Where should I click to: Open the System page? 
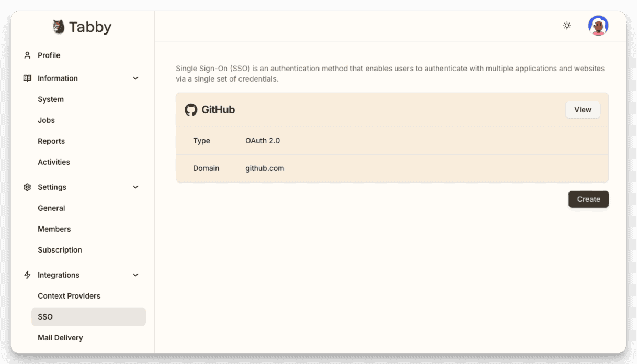[51, 99]
